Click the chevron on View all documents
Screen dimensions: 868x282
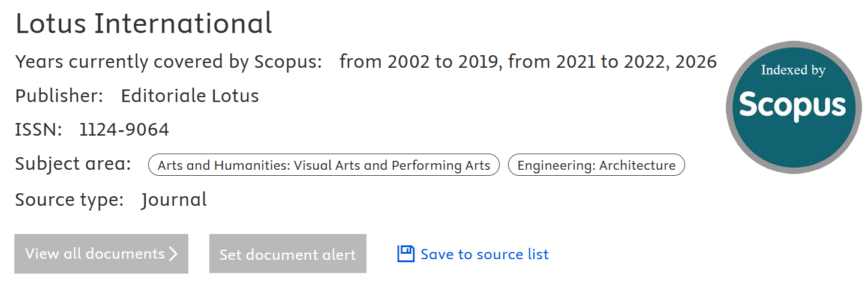tap(173, 254)
